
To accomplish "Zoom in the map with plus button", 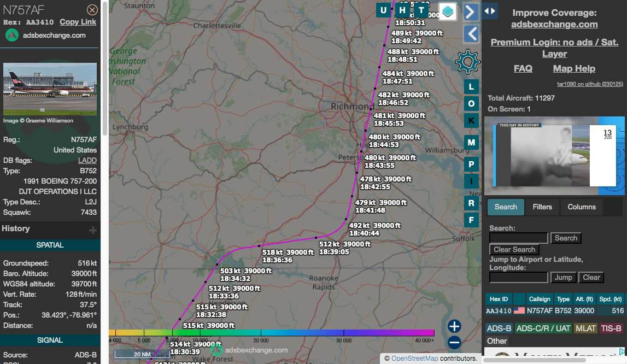I will (454, 326).
